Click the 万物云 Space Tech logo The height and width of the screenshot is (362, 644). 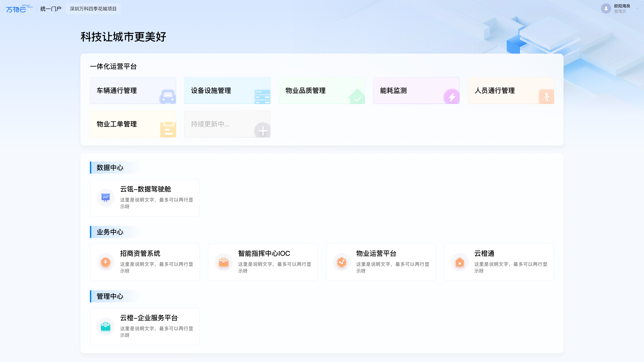point(19,9)
